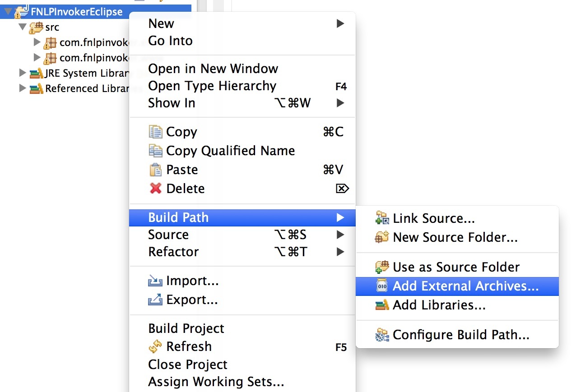The width and height of the screenshot is (576, 392).
Task: Click the Configure Build Path icon
Action: pyautogui.click(x=382, y=335)
